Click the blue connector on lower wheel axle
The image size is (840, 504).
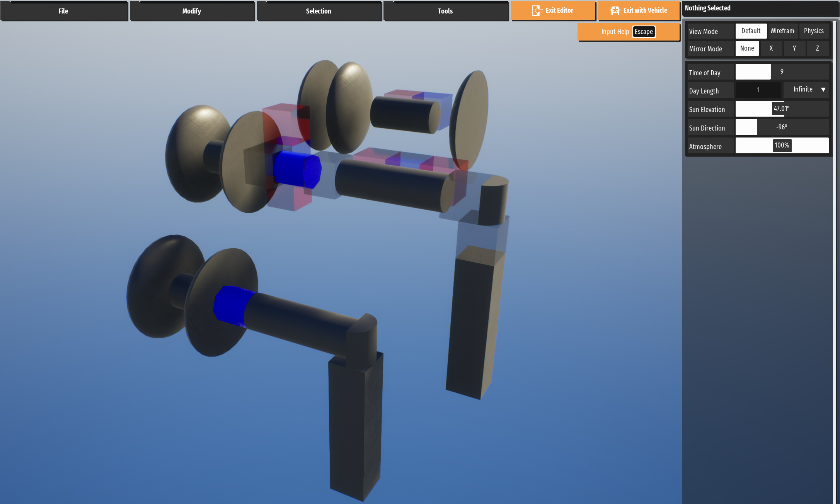click(231, 305)
